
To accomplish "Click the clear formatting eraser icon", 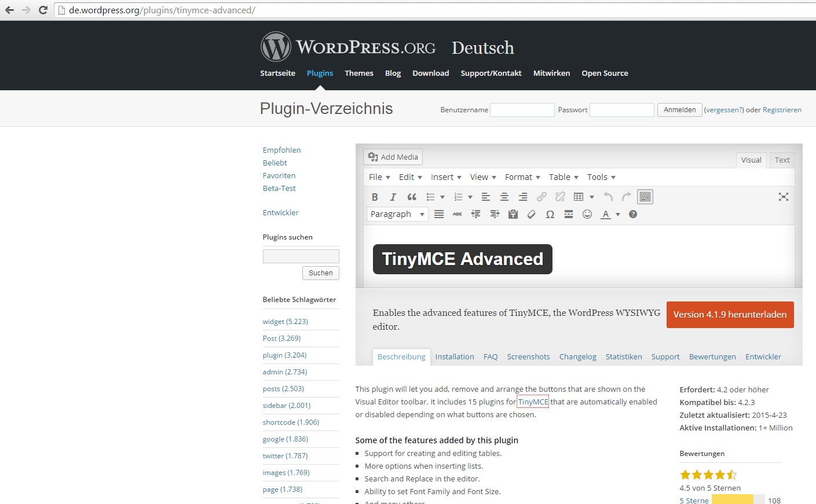I will pos(532,214).
